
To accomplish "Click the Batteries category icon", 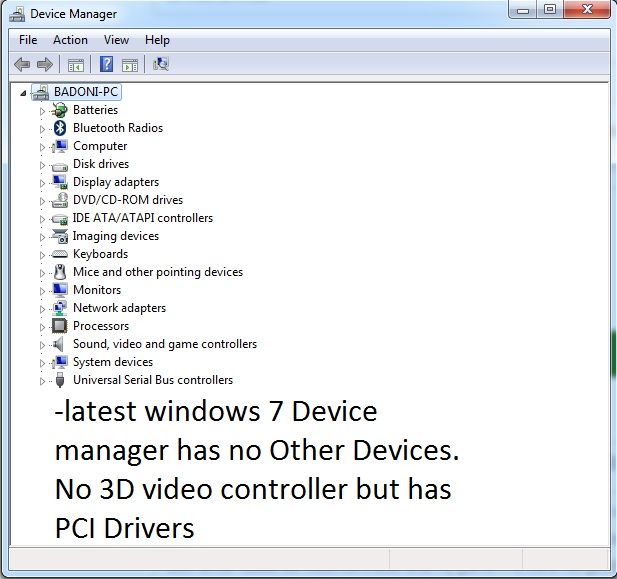I will (x=59, y=110).
